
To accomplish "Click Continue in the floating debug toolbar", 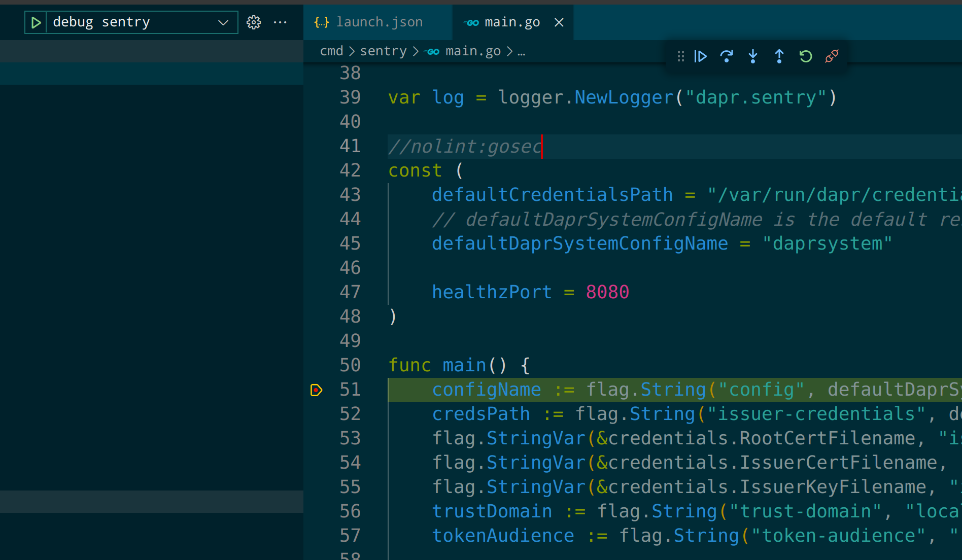I will tap(701, 56).
